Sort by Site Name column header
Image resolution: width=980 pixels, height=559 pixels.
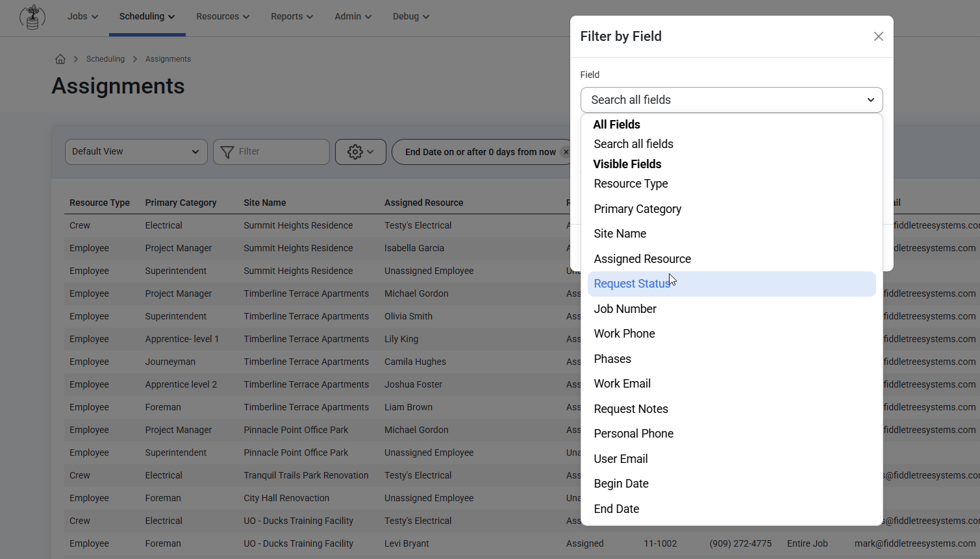[264, 203]
